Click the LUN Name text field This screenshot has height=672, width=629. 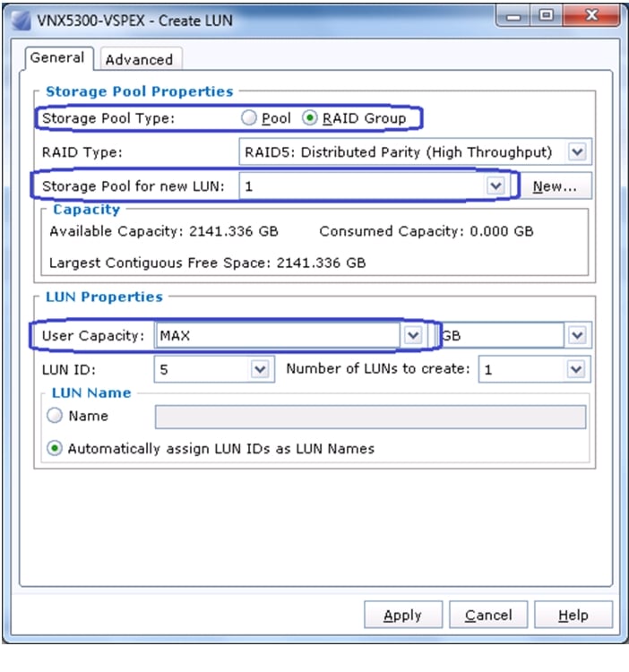click(370, 417)
